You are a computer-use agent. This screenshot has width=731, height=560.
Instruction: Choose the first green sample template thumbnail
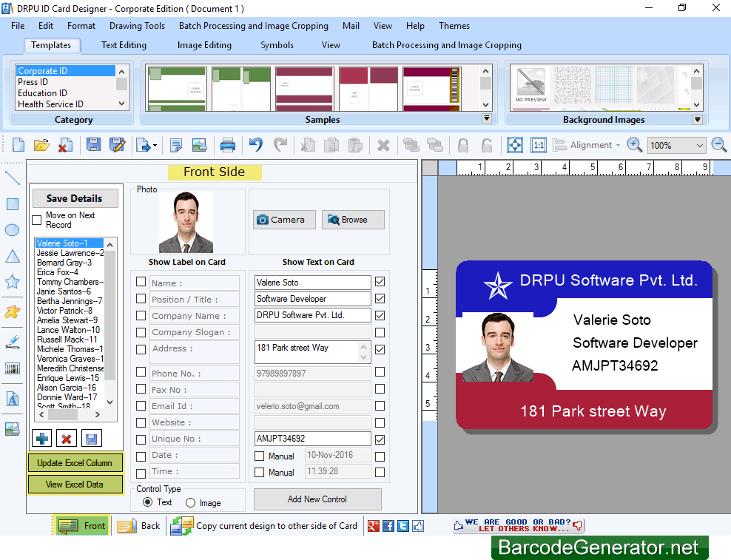point(177,89)
